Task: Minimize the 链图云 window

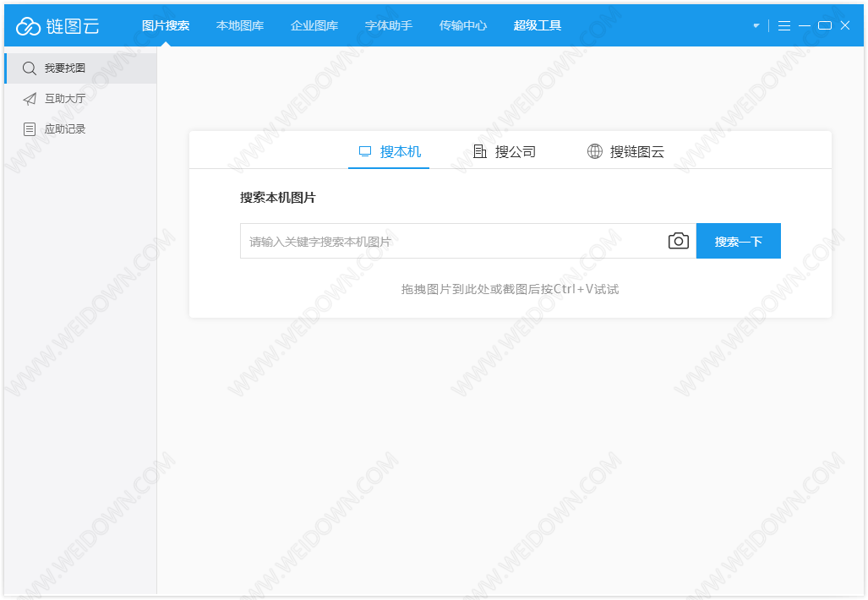Action: (805, 25)
